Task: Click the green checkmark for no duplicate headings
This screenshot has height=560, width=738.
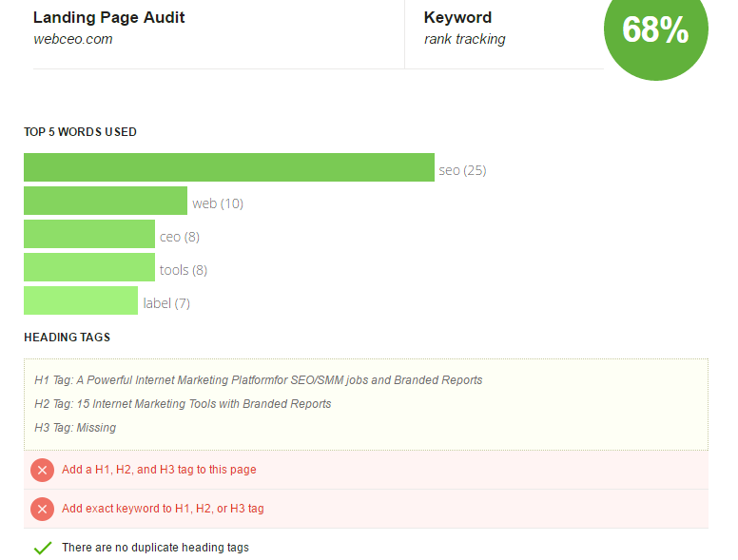Action: click(43, 548)
